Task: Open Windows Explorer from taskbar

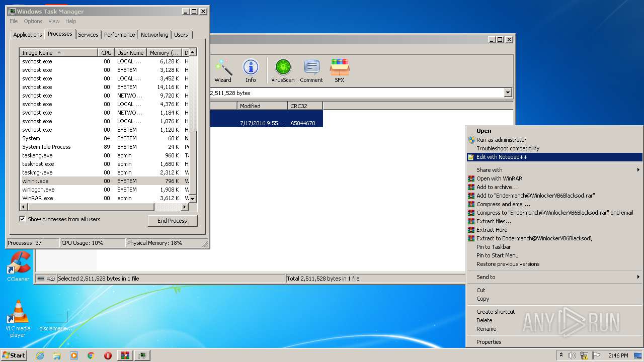Action: pyautogui.click(x=57, y=355)
